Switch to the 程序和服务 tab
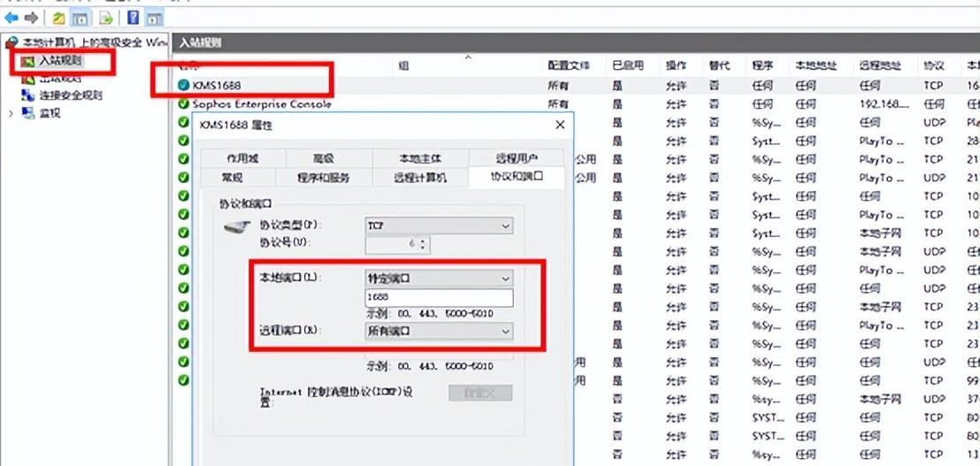980x466 pixels. click(x=323, y=178)
